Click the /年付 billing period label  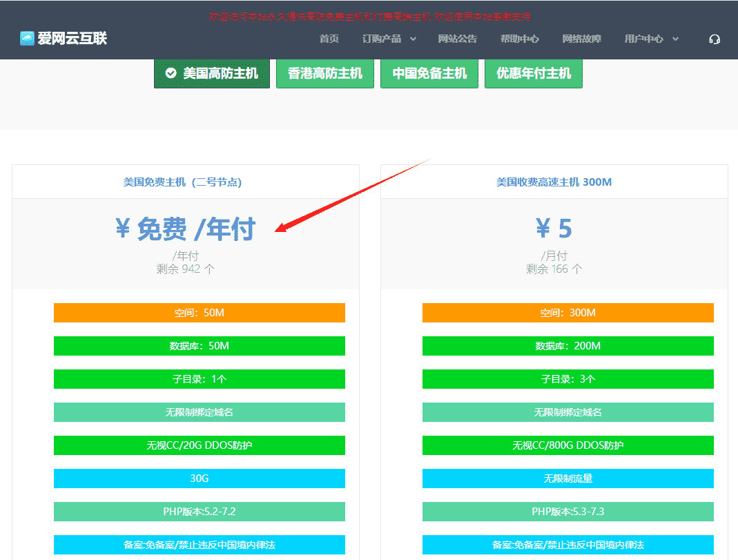click(186, 255)
